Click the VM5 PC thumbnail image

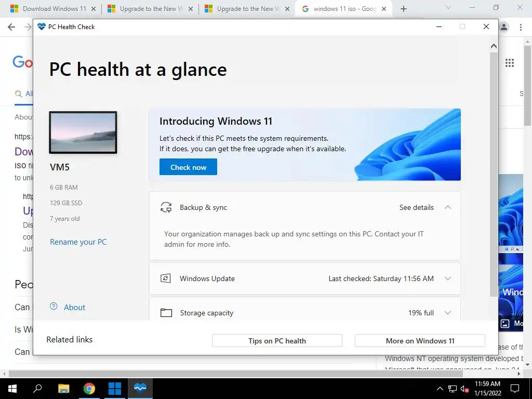[83, 132]
